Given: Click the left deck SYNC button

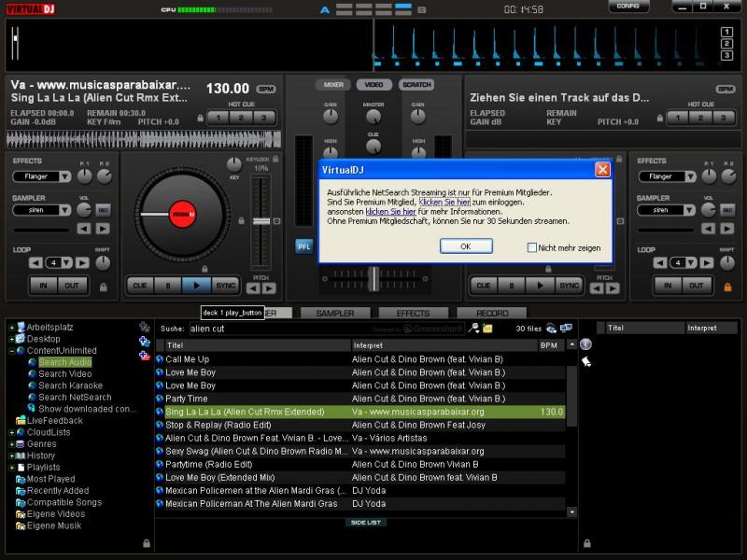Looking at the screenshot, I should (225, 286).
